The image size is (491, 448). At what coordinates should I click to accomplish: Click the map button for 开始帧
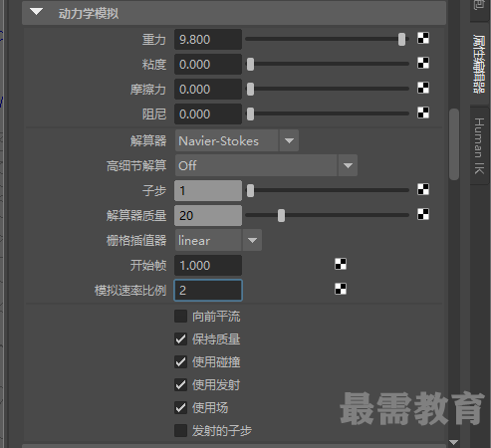pos(341,264)
